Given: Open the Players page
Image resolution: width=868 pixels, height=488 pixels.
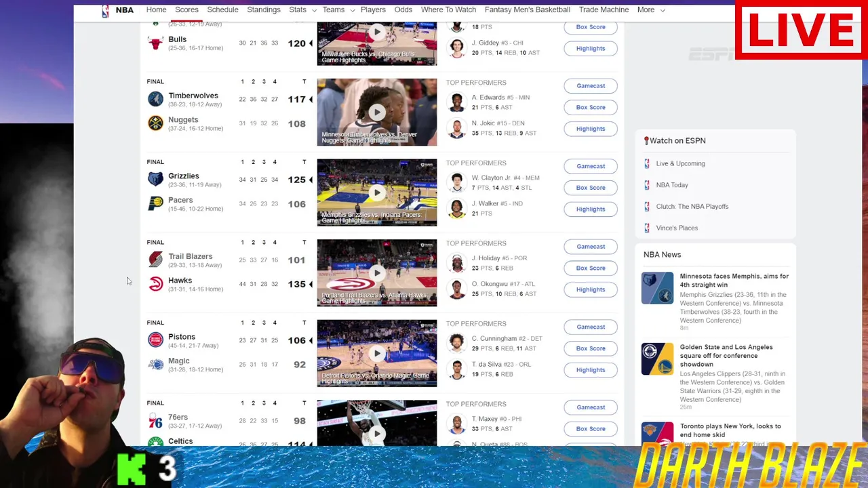Looking at the screenshot, I should click(x=373, y=10).
